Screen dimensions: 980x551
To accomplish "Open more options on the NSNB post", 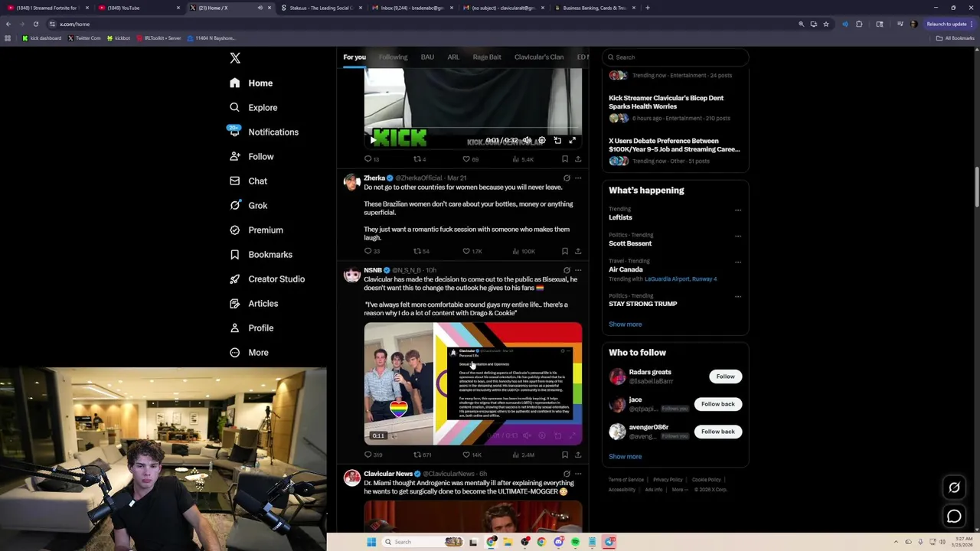I will [x=578, y=270].
